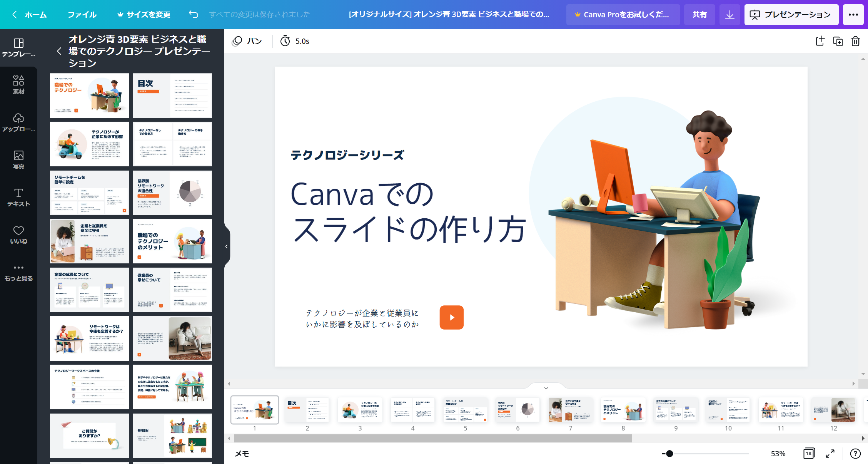Viewport: 868px width, 464px height.
Task: Click the add page icon
Action: (x=820, y=41)
